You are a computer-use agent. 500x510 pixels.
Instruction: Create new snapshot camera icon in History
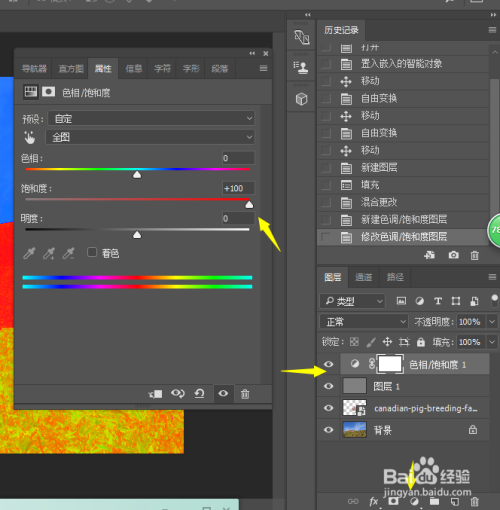click(x=453, y=255)
